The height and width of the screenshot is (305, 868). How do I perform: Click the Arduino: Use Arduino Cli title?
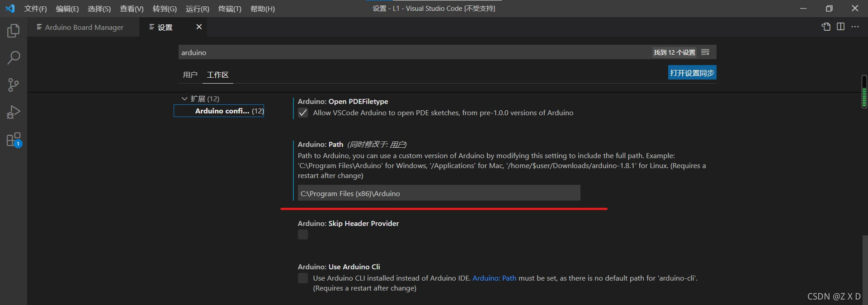(339, 267)
